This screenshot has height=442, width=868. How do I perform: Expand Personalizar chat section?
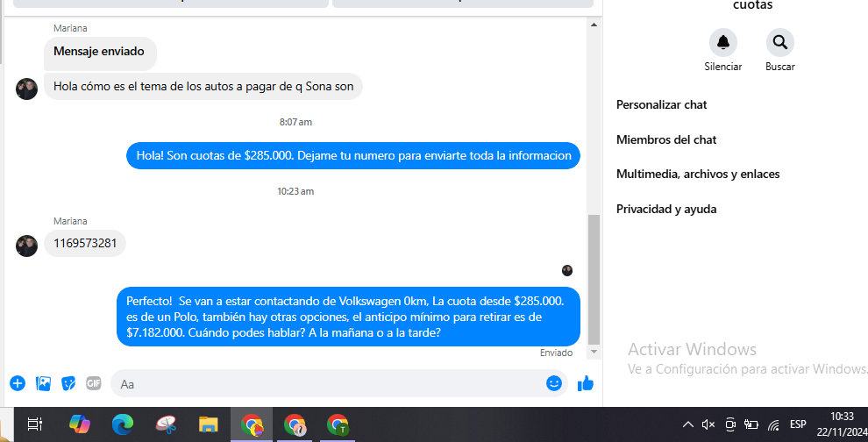[662, 105]
